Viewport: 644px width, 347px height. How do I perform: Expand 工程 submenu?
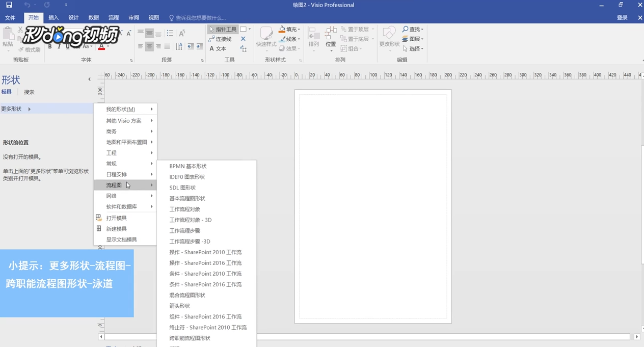[x=125, y=152]
